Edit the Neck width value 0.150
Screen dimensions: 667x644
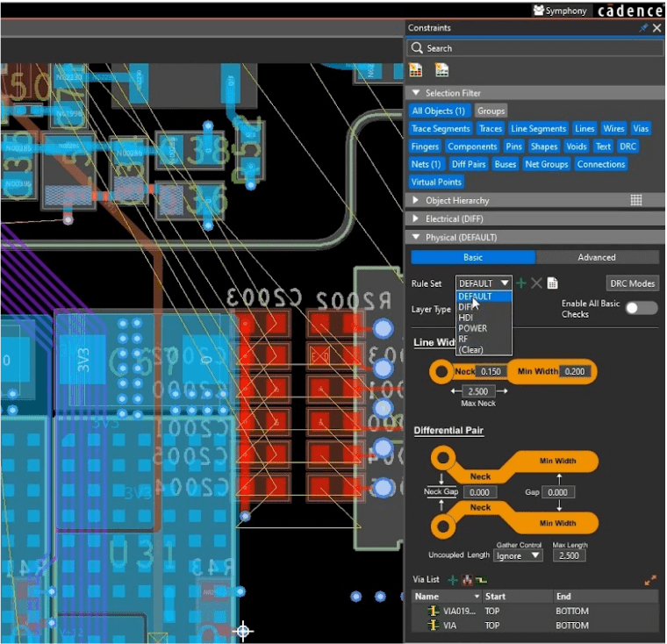(491, 371)
